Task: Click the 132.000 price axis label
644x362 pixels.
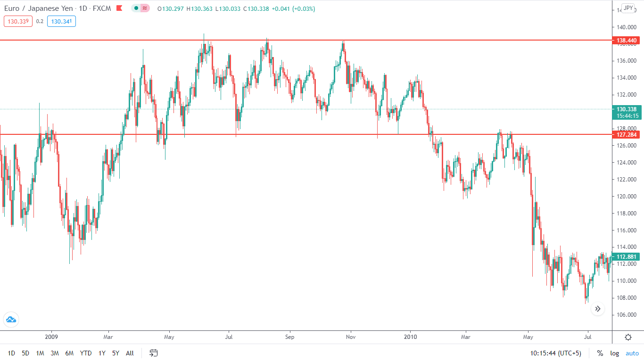Action: (626, 95)
